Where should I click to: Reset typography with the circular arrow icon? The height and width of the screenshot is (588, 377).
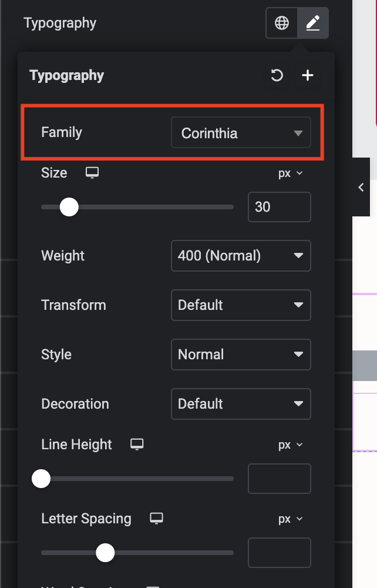point(277,75)
